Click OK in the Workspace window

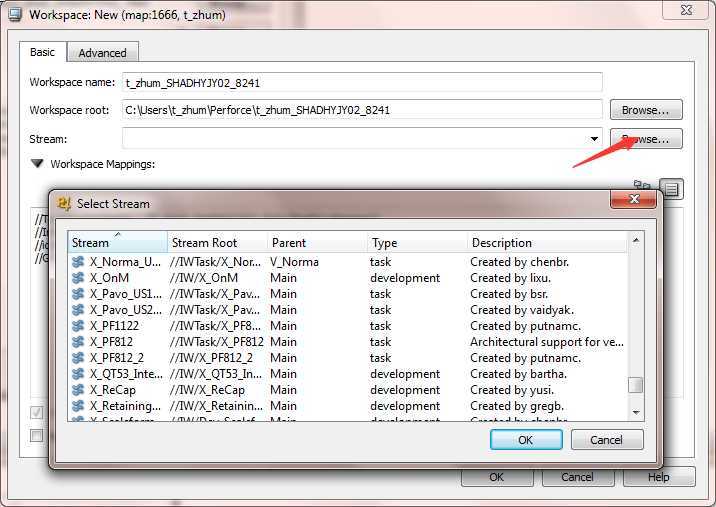tap(497, 477)
